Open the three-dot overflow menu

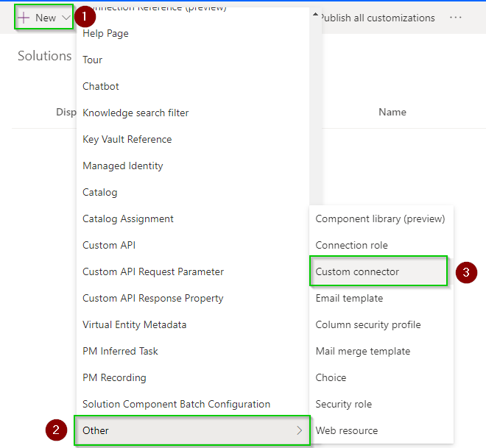pos(456,18)
